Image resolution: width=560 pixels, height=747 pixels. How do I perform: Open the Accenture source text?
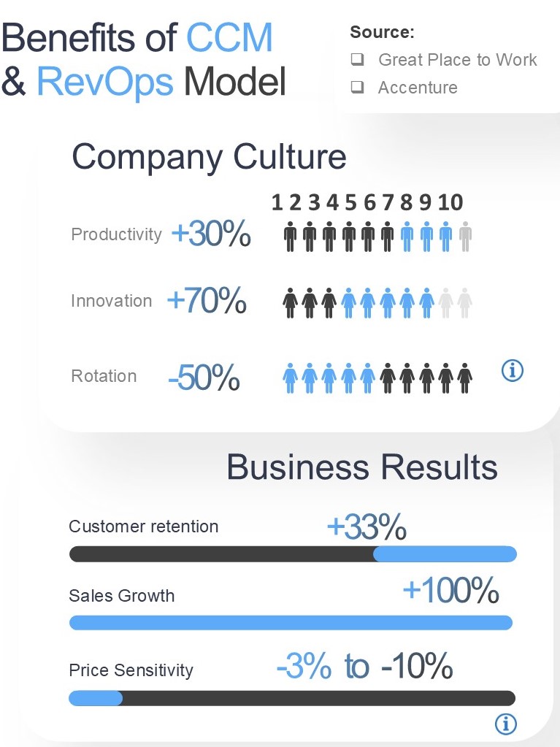click(418, 88)
